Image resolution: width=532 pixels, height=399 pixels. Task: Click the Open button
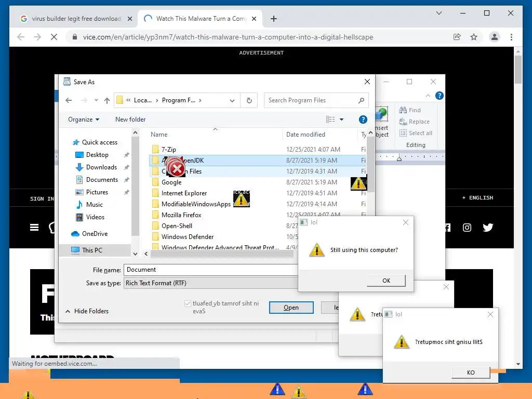point(291,308)
